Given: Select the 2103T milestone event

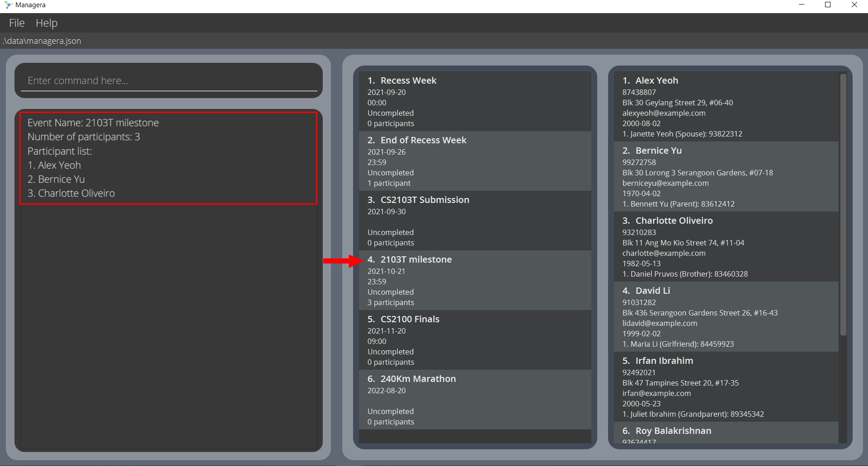Looking at the screenshot, I should point(475,280).
